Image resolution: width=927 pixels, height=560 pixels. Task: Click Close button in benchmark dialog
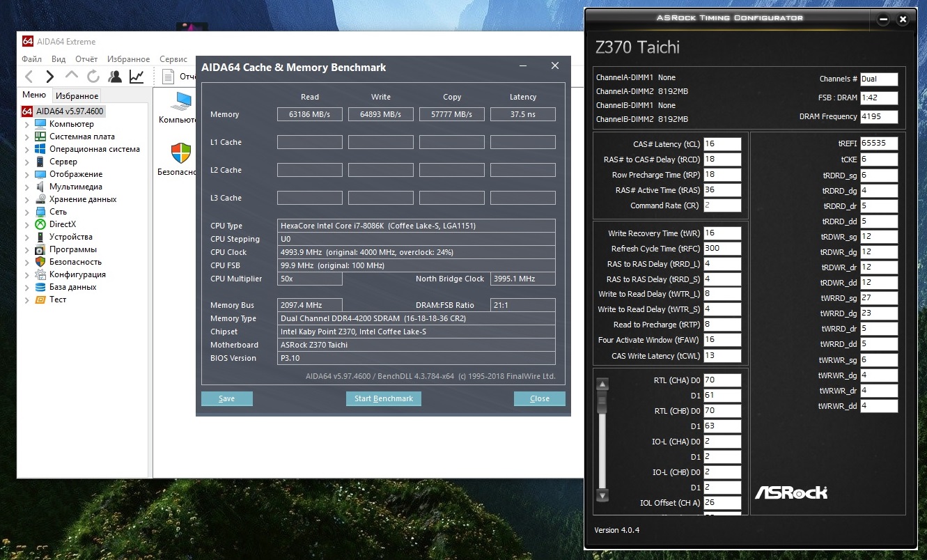[x=540, y=398]
